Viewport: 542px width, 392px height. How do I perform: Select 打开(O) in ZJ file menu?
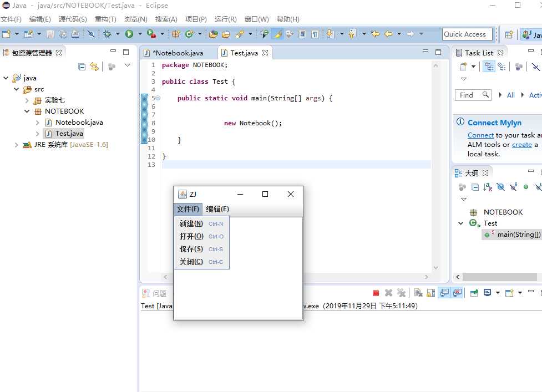[x=202, y=236]
